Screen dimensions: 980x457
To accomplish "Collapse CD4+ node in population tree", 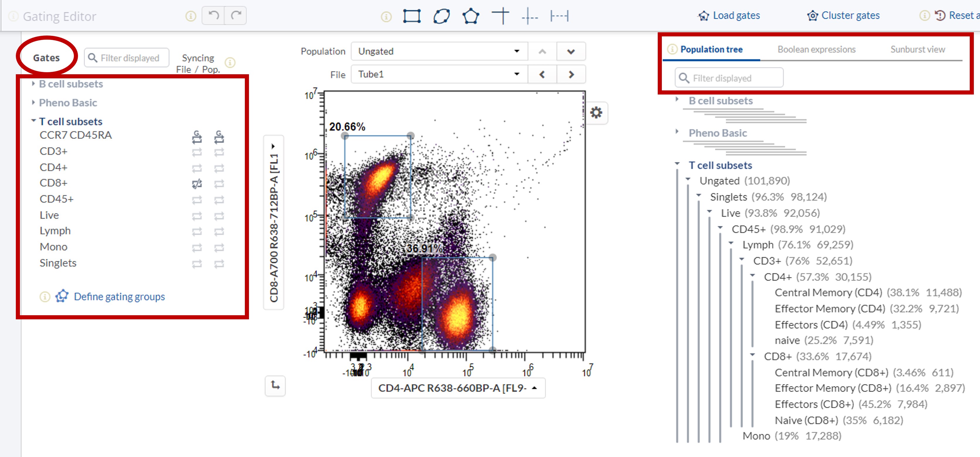I will 752,275.
